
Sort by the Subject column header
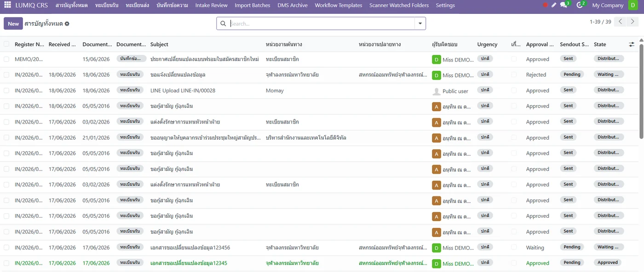pos(159,45)
